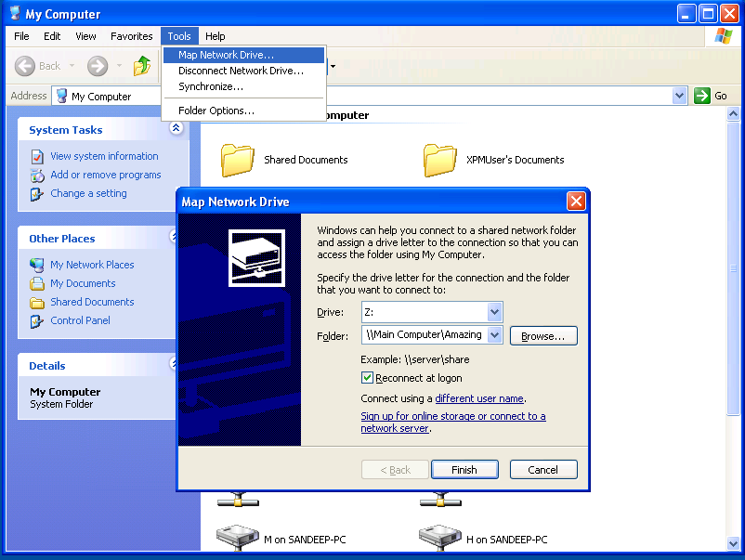Click Control Panel link text

(x=80, y=320)
